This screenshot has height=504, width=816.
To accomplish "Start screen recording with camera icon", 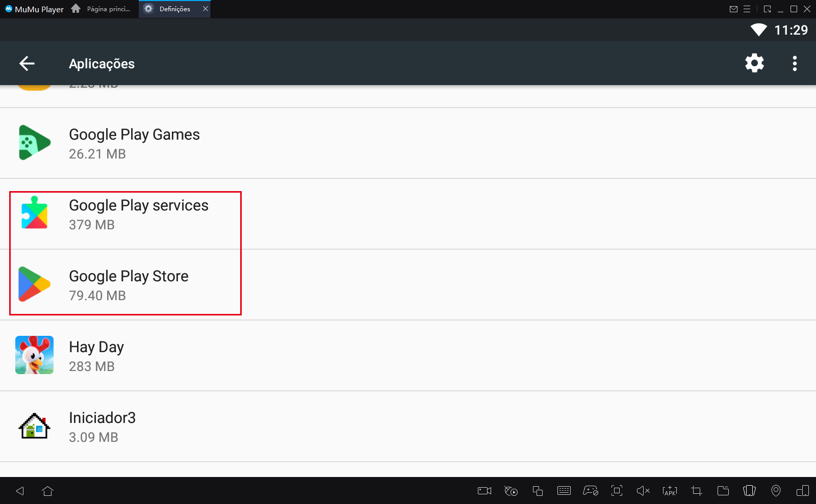I will click(x=484, y=491).
